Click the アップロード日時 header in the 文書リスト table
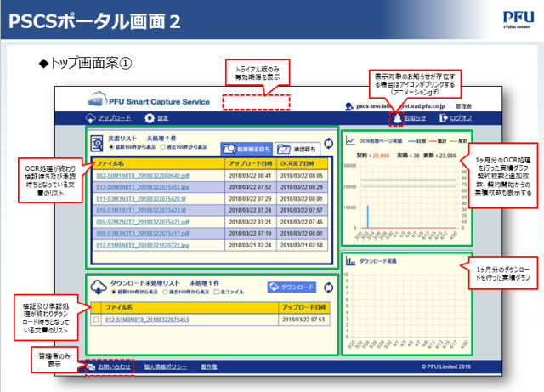The height and width of the screenshot is (392, 544). coord(251,163)
